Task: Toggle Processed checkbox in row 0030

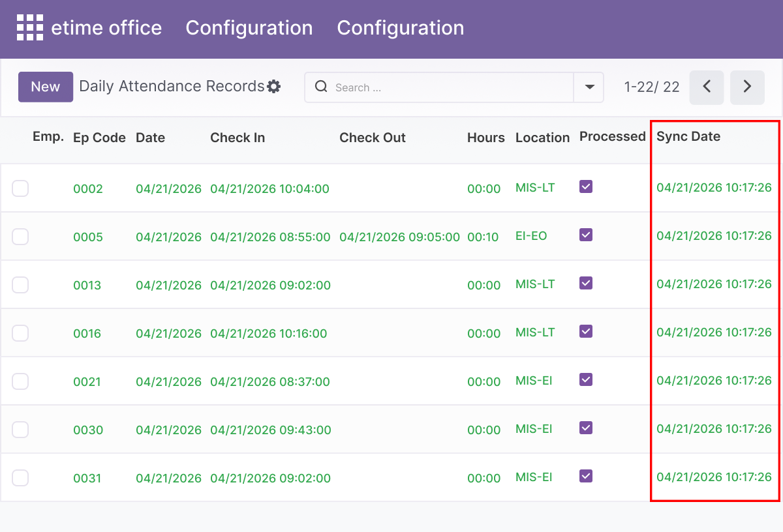Action: [x=586, y=428]
